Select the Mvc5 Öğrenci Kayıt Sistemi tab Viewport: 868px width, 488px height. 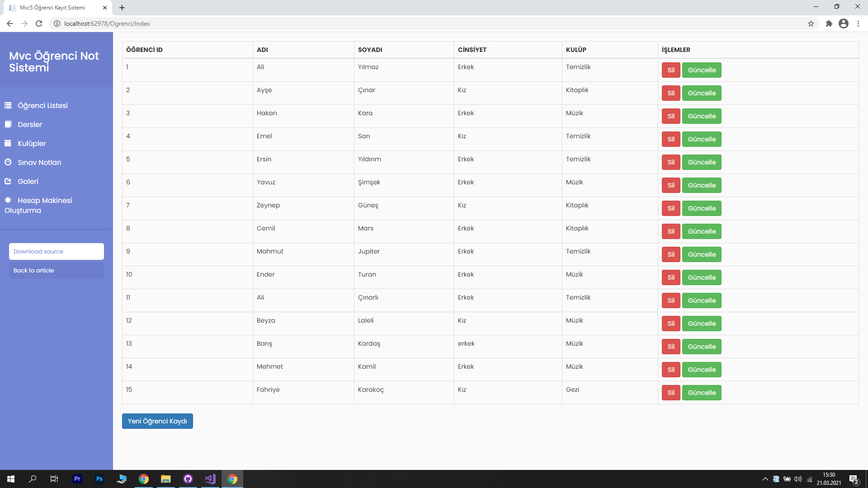[x=58, y=8]
